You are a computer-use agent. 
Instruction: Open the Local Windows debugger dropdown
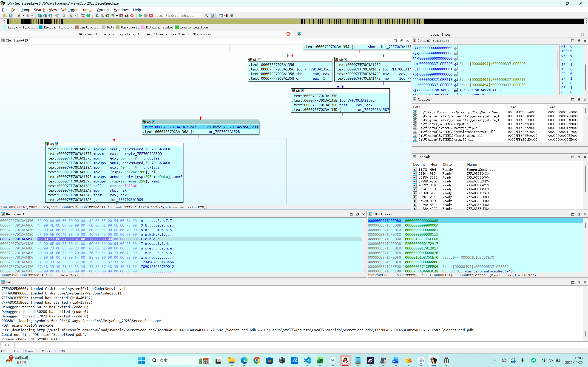pos(200,16)
